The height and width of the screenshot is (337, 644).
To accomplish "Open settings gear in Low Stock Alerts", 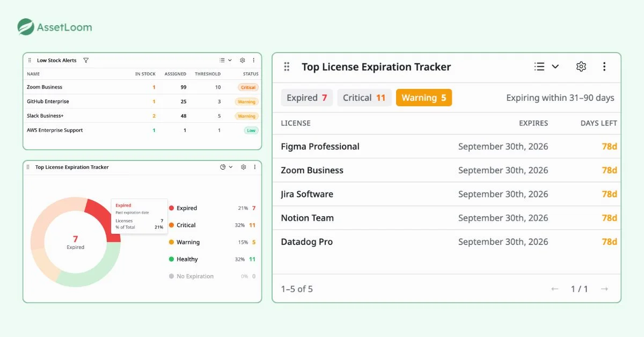I will pyautogui.click(x=243, y=61).
